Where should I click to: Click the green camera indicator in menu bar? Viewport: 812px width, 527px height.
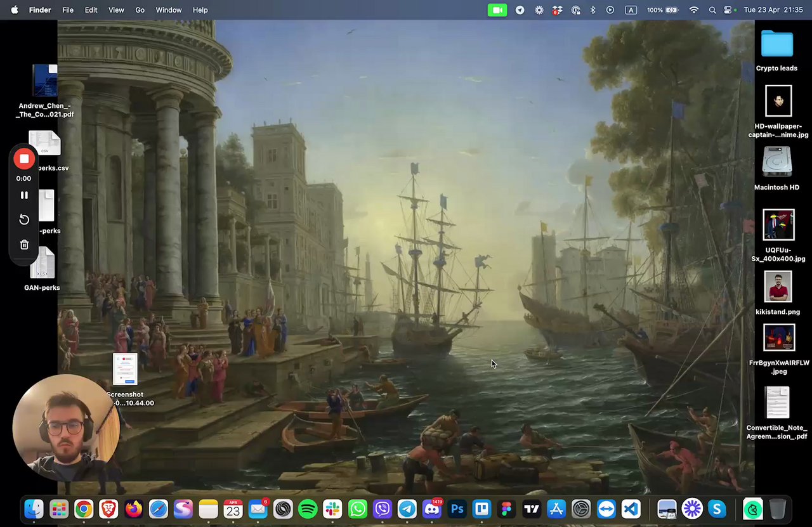coord(497,10)
